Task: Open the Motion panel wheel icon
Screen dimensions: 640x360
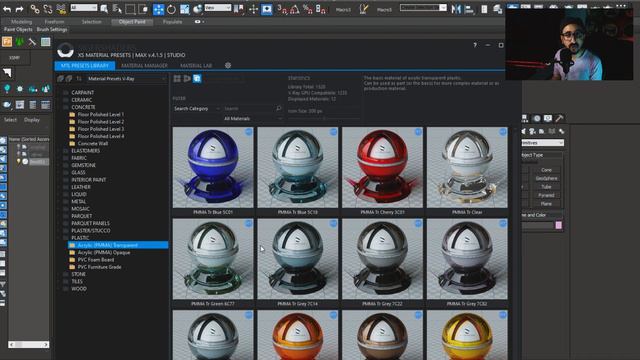Action: click(537, 118)
